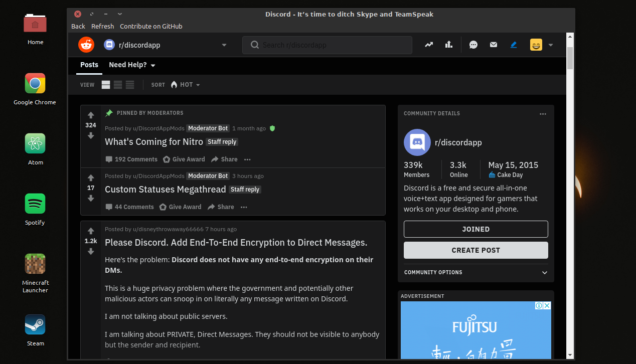Click the Staff reply tag on Nitro post
Screen dimensions: 636x364
pos(222,142)
